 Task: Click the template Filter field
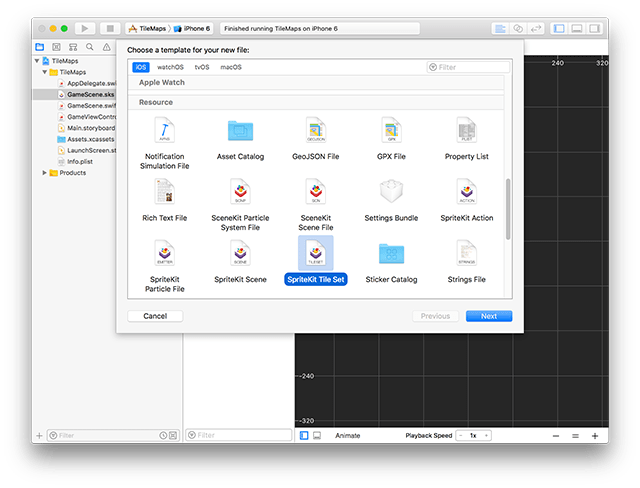pos(468,67)
